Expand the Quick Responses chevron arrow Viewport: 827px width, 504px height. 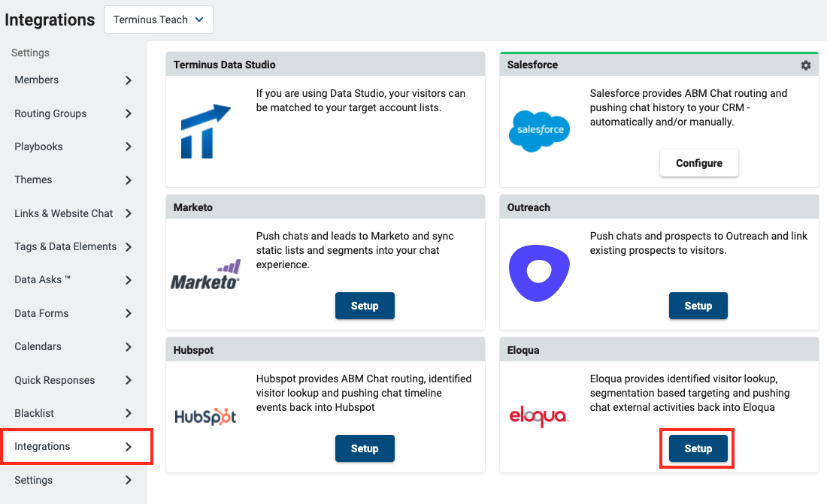tap(128, 380)
